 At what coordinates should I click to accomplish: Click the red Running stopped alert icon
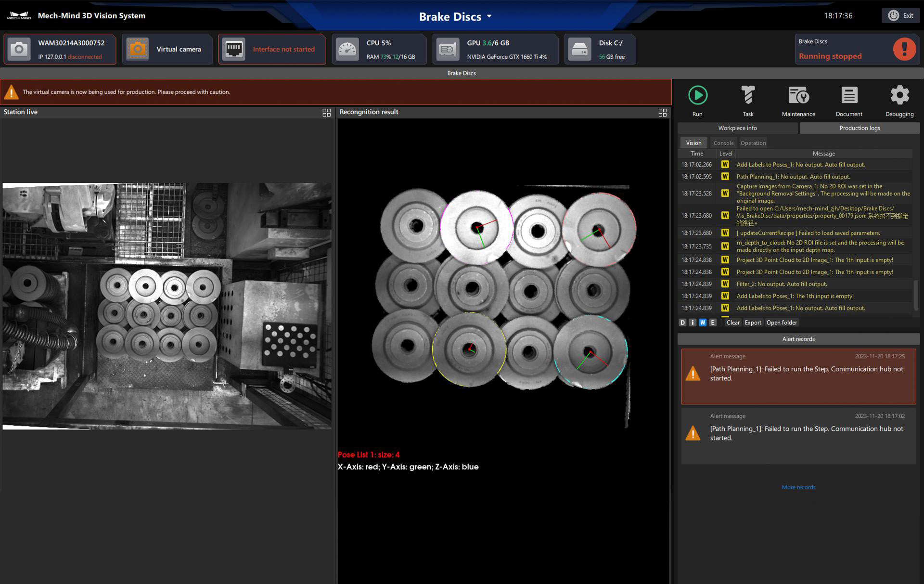(x=904, y=49)
